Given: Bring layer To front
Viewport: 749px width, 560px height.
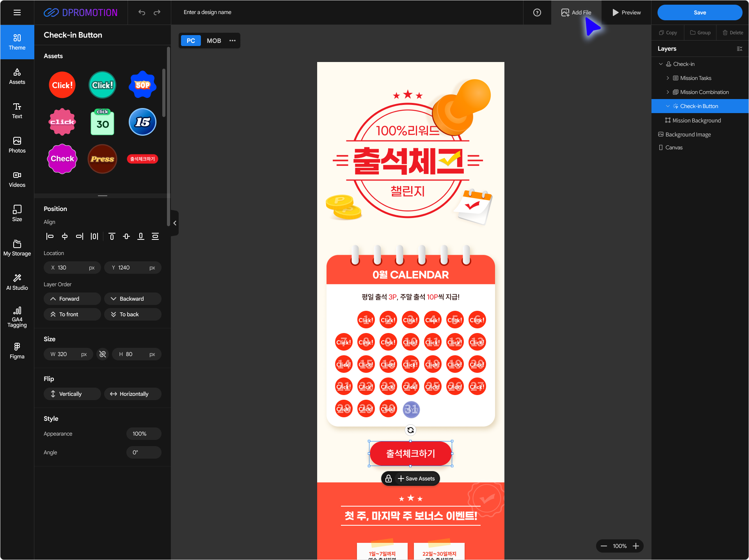Looking at the screenshot, I should [x=72, y=314].
